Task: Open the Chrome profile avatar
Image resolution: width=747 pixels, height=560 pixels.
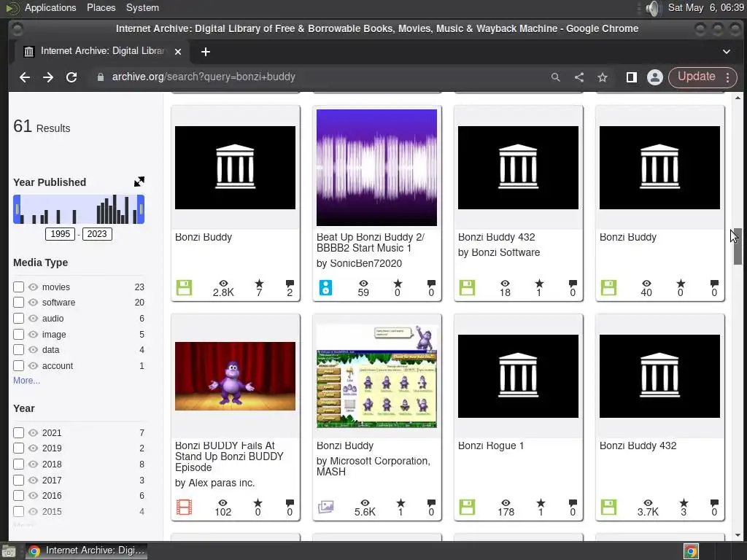Action: pyautogui.click(x=655, y=77)
